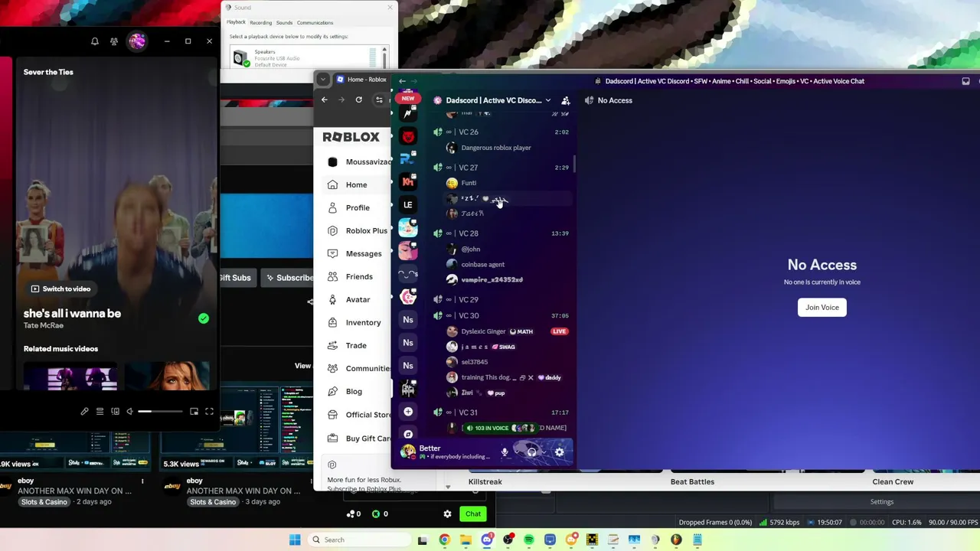Open the Roblox Messages envelope icon
The image size is (980, 551).
pyautogui.click(x=332, y=253)
